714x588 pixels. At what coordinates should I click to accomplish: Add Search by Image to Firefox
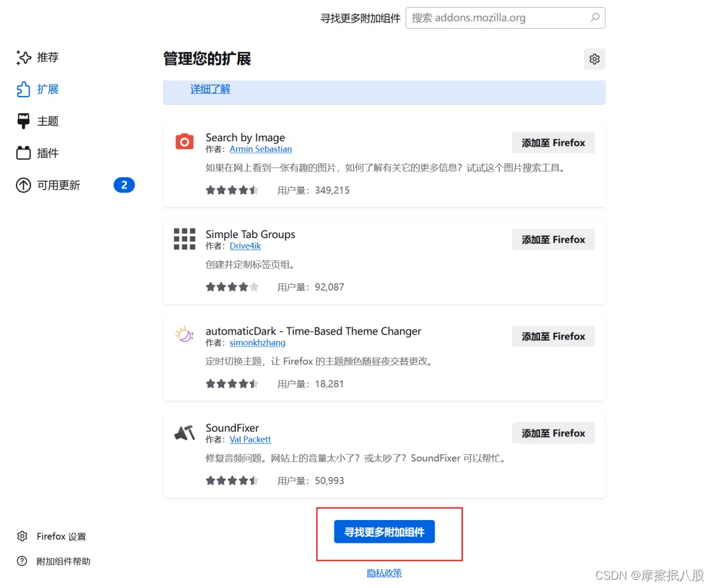(553, 143)
